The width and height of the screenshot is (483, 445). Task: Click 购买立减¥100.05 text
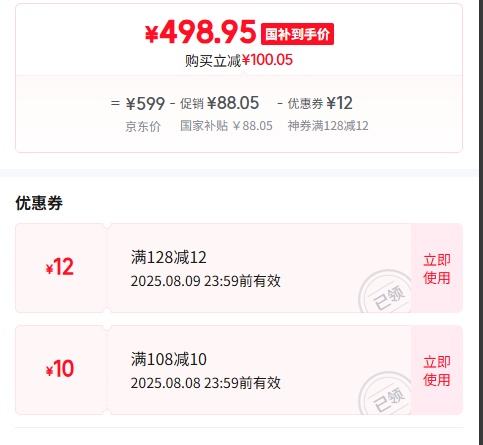tap(239, 60)
